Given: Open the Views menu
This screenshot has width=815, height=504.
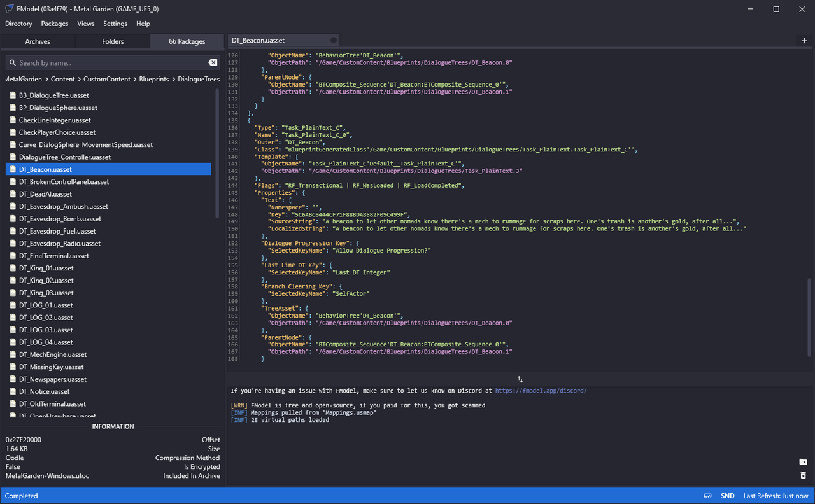Looking at the screenshot, I should click(86, 24).
